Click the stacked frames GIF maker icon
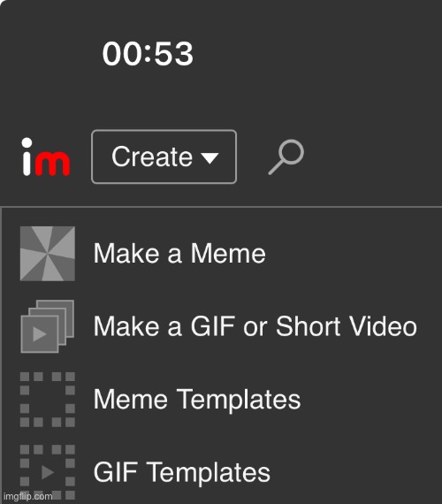This screenshot has width=442, height=504. pos(48,326)
